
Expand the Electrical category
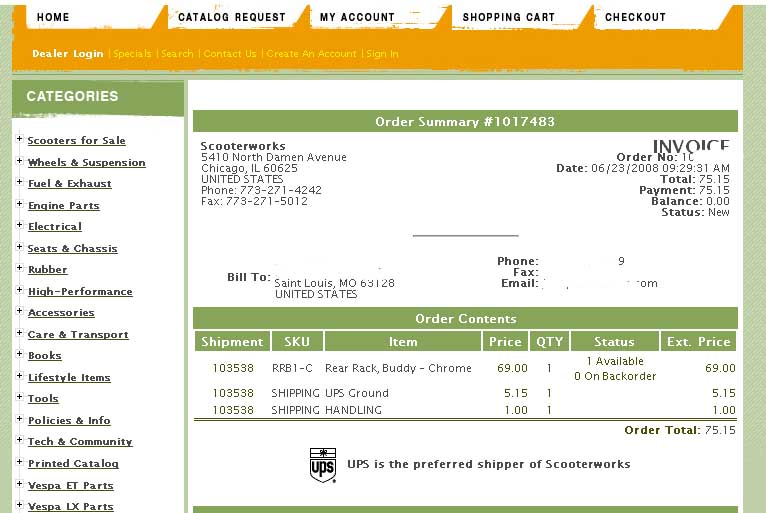[19, 225]
